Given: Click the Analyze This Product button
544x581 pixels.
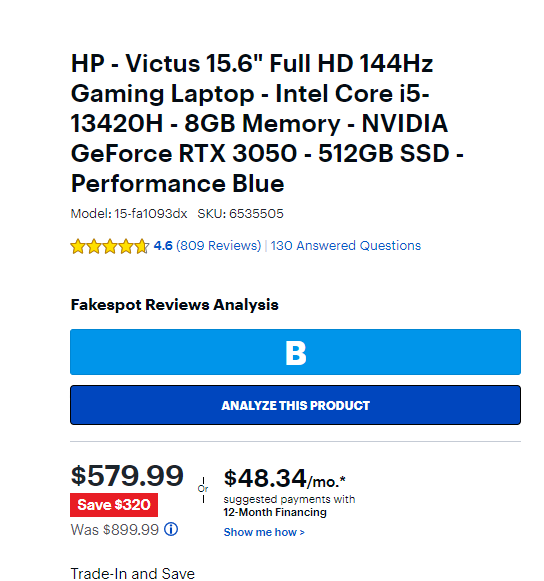Looking at the screenshot, I should [x=295, y=405].
